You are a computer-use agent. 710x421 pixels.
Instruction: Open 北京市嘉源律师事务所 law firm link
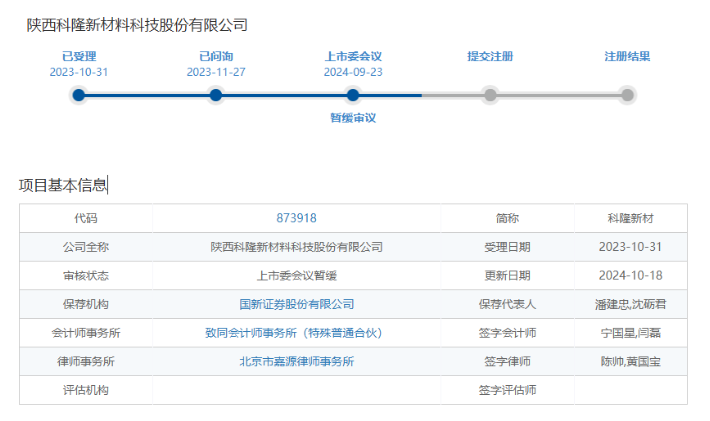point(296,361)
